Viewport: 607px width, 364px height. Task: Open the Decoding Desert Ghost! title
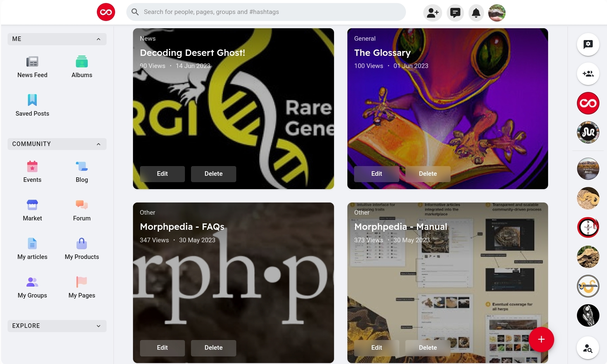pos(193,53)
